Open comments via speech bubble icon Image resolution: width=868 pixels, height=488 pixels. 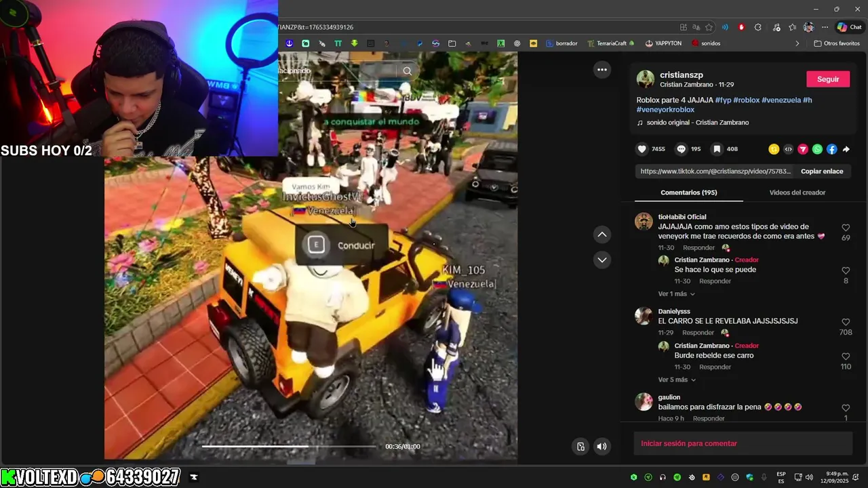(x=681, y=149)
